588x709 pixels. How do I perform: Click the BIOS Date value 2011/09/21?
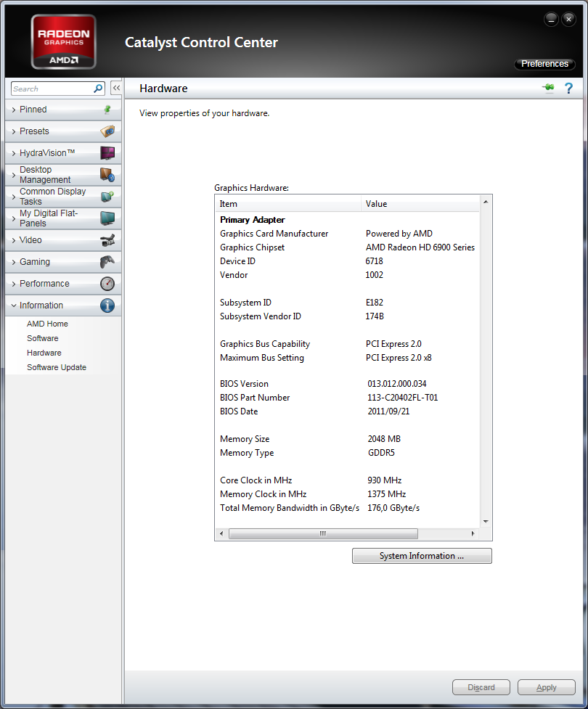[388, 411]
